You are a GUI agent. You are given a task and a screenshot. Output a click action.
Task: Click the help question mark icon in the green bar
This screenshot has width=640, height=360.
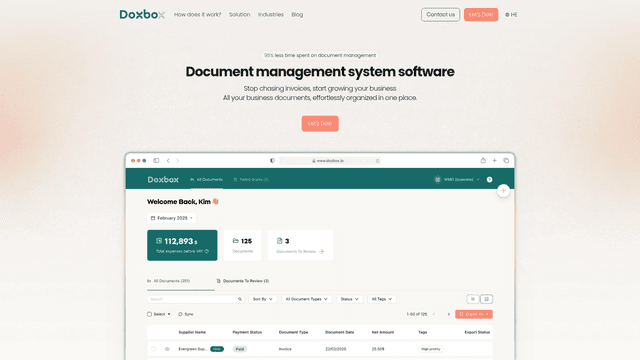coord(489,180)
